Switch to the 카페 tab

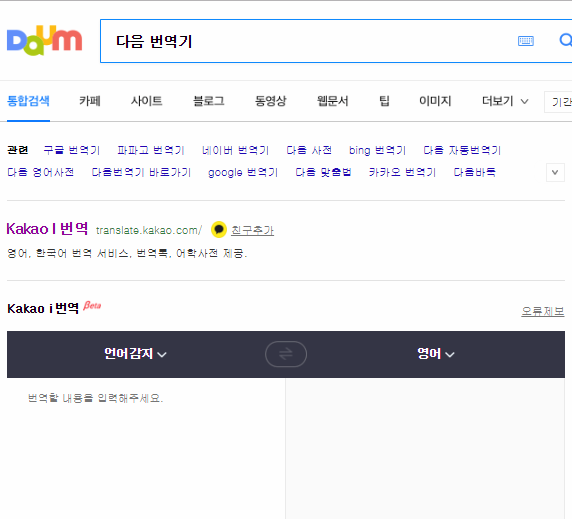[x=90, y=101]
